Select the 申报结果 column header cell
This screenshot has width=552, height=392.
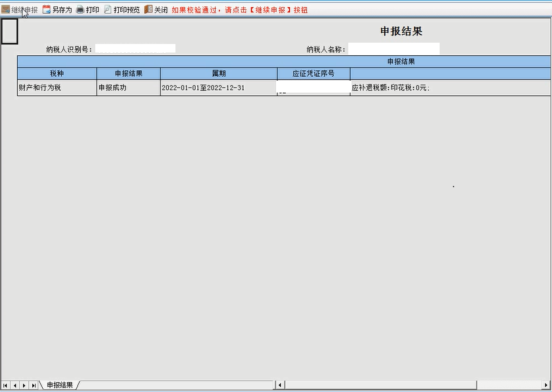coord(129,74)
